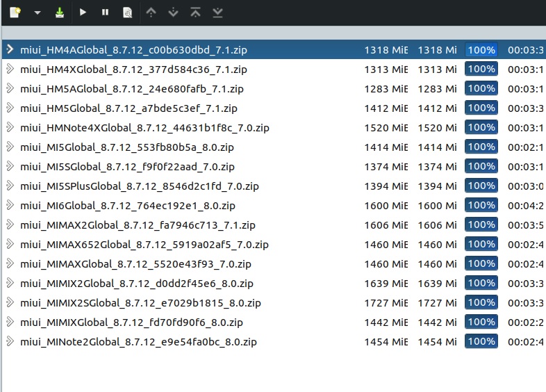Click 100% progress bar of MINote2Global row
The image size is (546, 392).
tap(481, 341)
